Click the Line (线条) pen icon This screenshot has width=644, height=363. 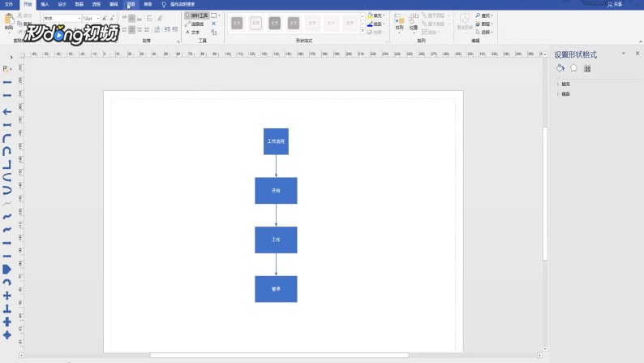pyautogui.click(x=370, y=24)
